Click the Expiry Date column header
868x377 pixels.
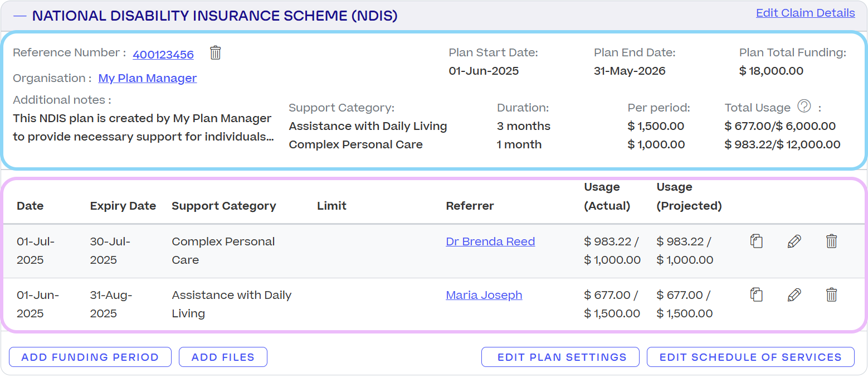tap(123, 206)
